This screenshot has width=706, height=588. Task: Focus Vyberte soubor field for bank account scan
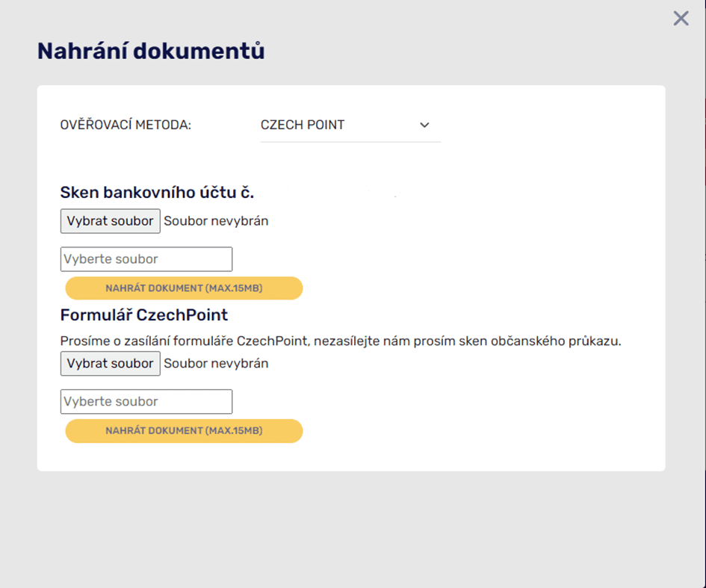coord(146,259)
